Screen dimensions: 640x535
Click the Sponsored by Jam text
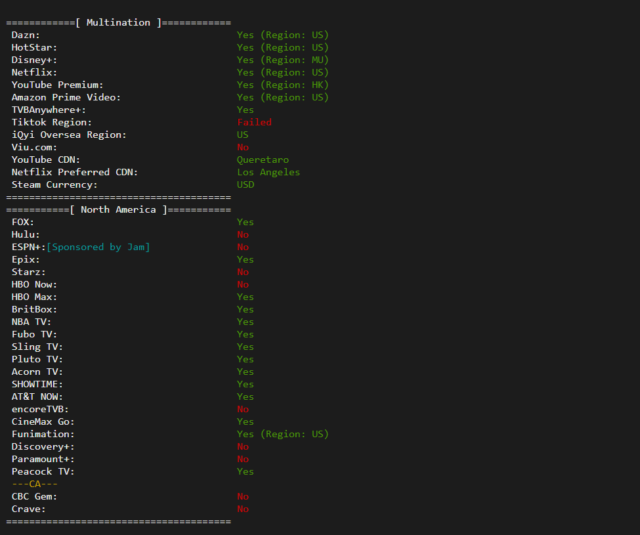click(x=98, y=247)
